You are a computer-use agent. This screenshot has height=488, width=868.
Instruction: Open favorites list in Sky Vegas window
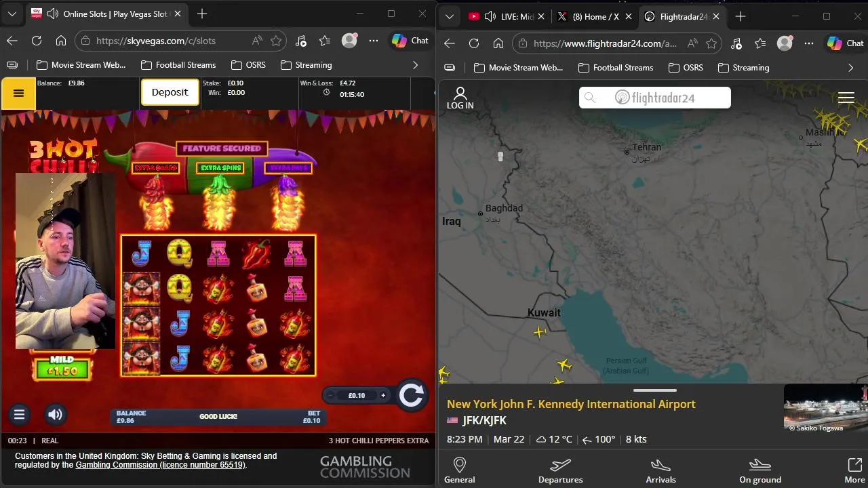click(325, 41)
